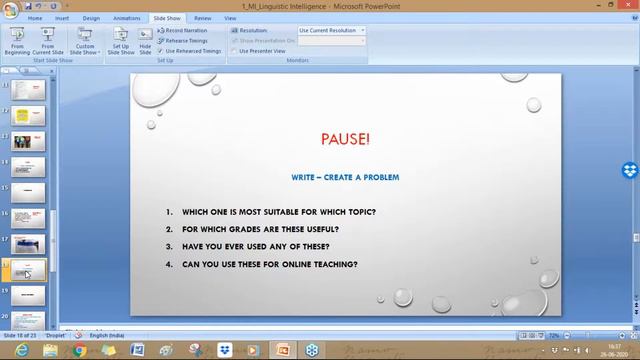Select slide 17 thumbnail

point(28,244)
